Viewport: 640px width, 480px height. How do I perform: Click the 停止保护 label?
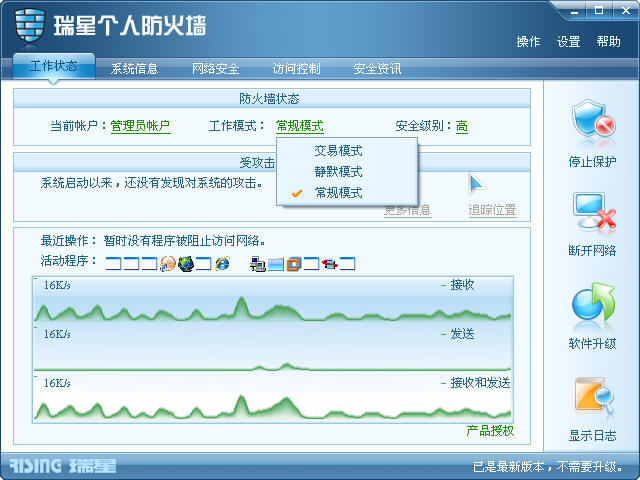click(593, 162)
